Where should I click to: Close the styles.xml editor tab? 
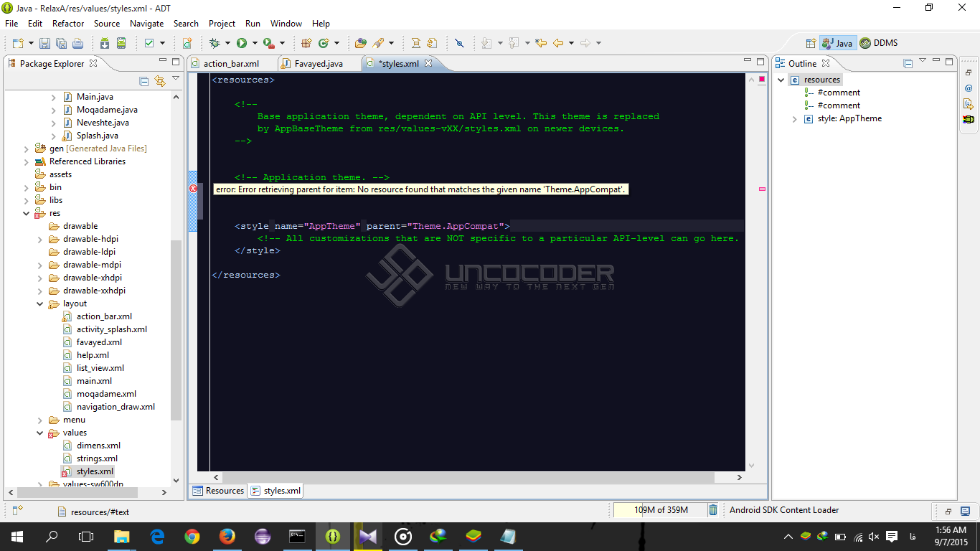[428, 63]
